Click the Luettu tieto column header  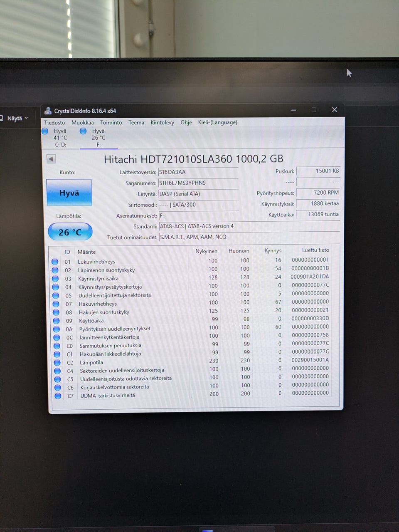click(x=315, y=250)
